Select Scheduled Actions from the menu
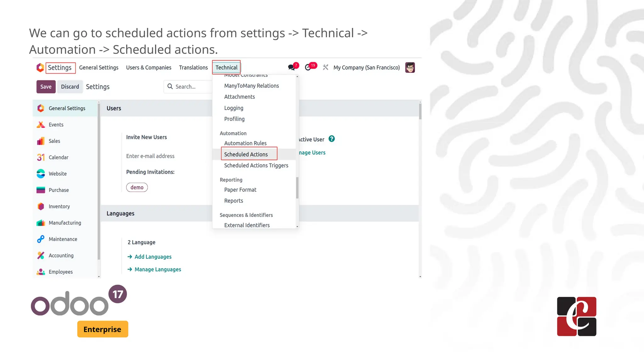 (x=246, y=154)
